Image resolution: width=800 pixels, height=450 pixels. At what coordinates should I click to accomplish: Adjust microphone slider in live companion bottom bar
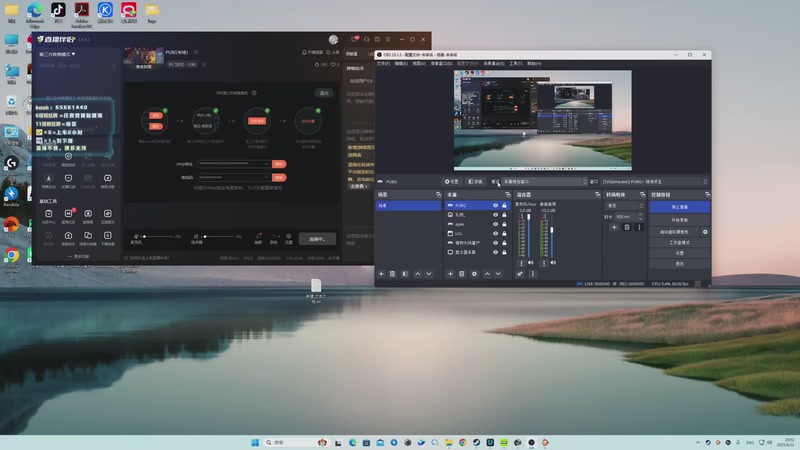coord(157,236)
